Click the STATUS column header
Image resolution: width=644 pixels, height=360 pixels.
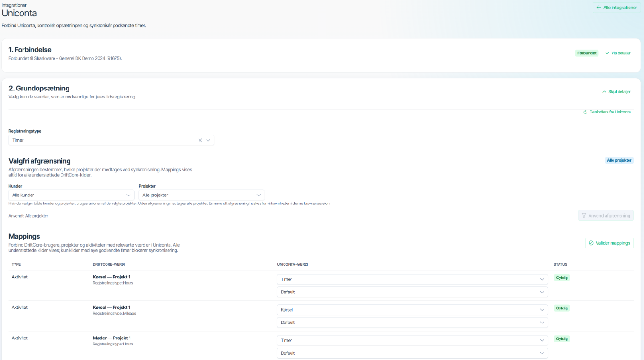tap(560, 265)
